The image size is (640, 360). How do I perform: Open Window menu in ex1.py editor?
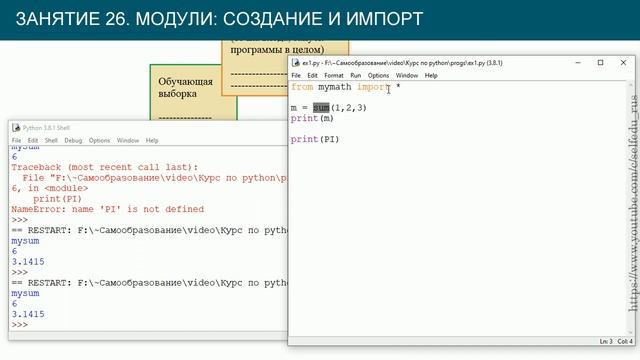click(x=407, y=76)
